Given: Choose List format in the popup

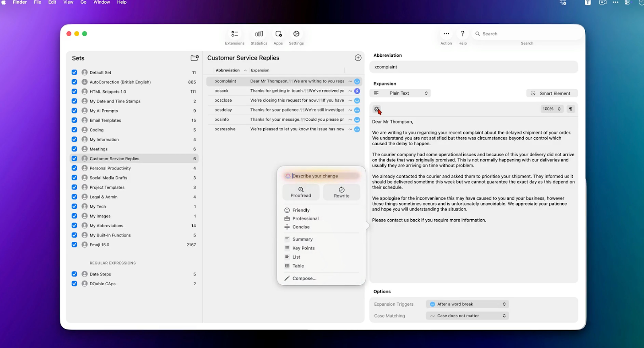Looking at the screenshot, I should click(x=296, y=257).
